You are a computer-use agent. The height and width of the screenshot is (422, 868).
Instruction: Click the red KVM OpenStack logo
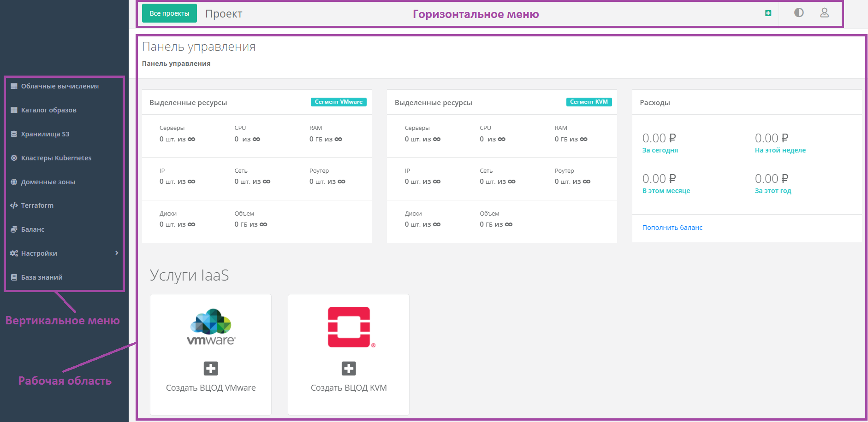(349, 327)
